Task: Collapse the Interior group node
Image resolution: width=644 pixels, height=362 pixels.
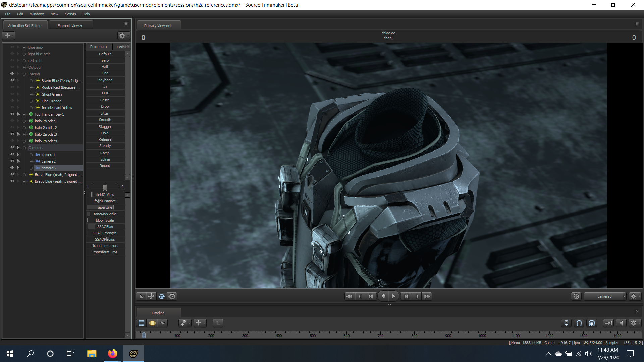Action: click(x=24, y=74)
